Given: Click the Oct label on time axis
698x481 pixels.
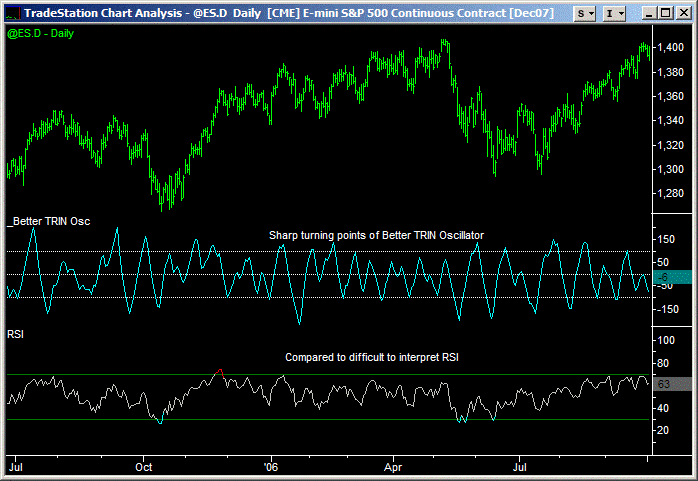Looking at the screenshot, I should (144, 467).
